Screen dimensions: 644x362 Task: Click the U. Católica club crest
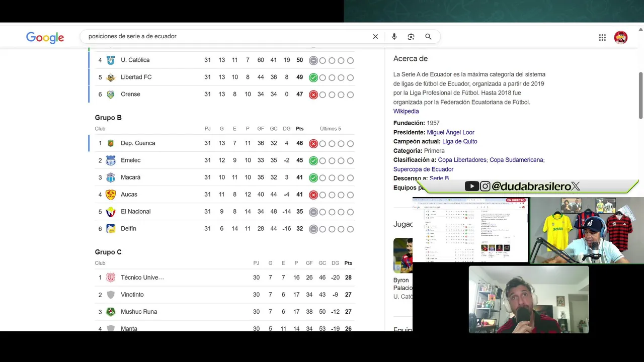coord(111,60)
